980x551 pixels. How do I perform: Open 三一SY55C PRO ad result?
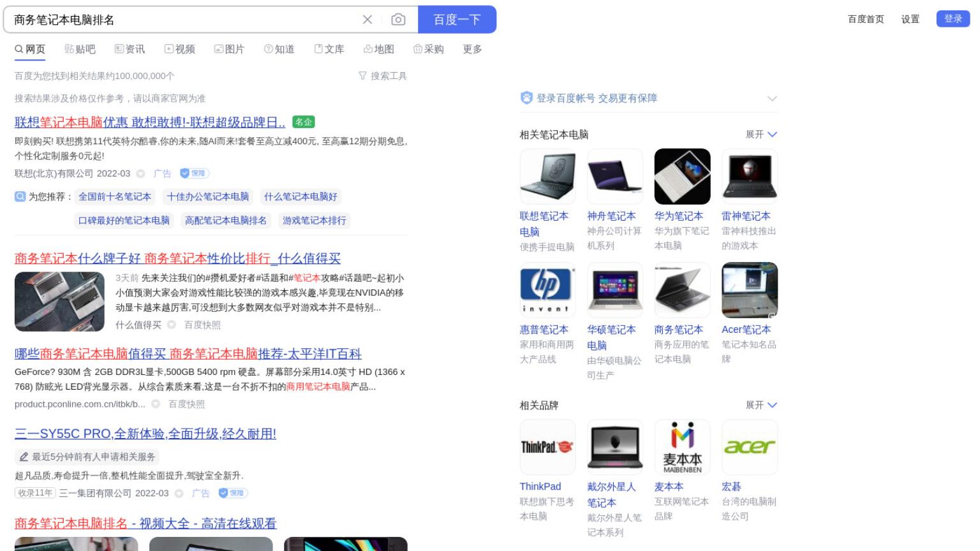[145, 434]
